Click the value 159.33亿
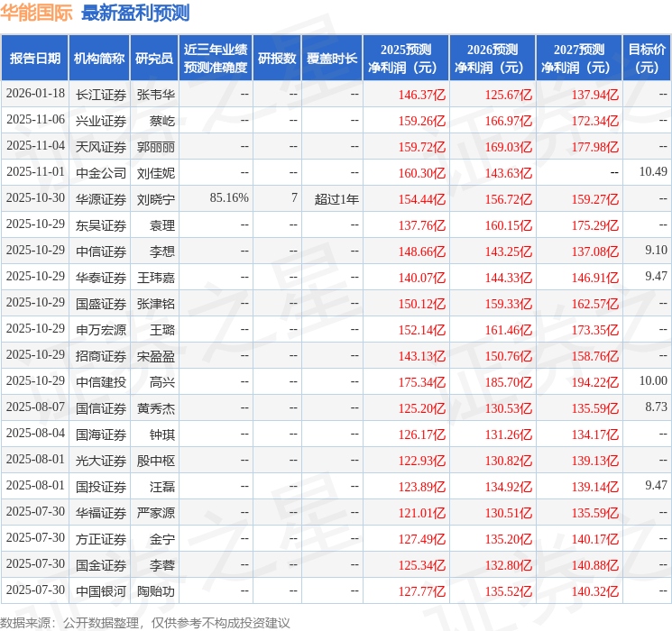The image size is (672, 631). 509,304
